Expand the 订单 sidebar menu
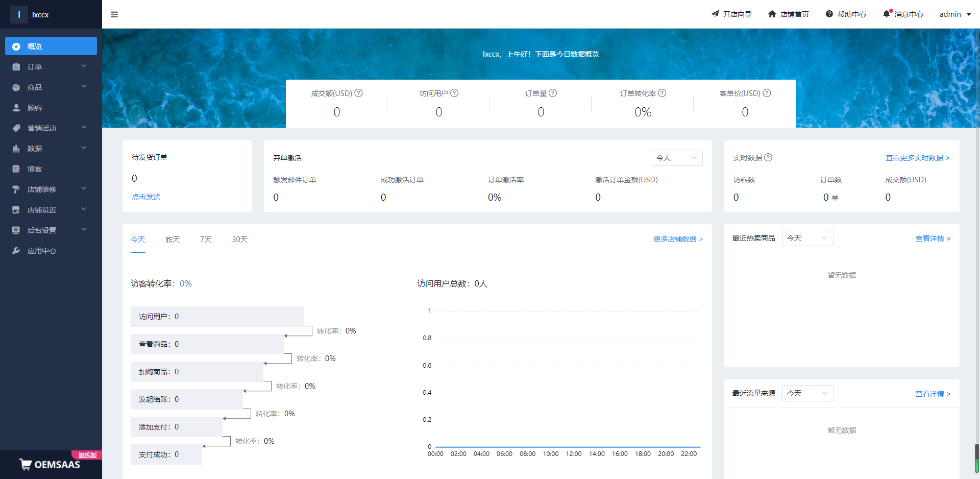This screenshot has width=980, height=479. pos(51,67)
